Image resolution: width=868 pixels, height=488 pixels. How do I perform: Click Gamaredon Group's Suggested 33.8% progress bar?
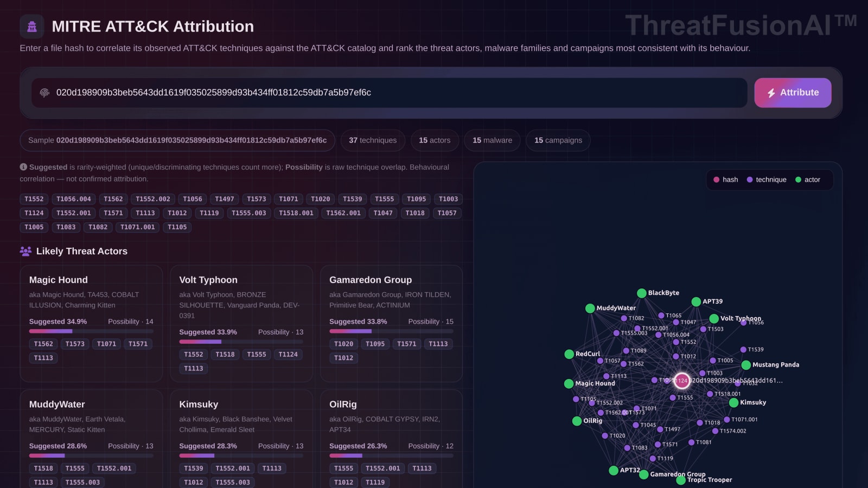click(x=391, y=331)
